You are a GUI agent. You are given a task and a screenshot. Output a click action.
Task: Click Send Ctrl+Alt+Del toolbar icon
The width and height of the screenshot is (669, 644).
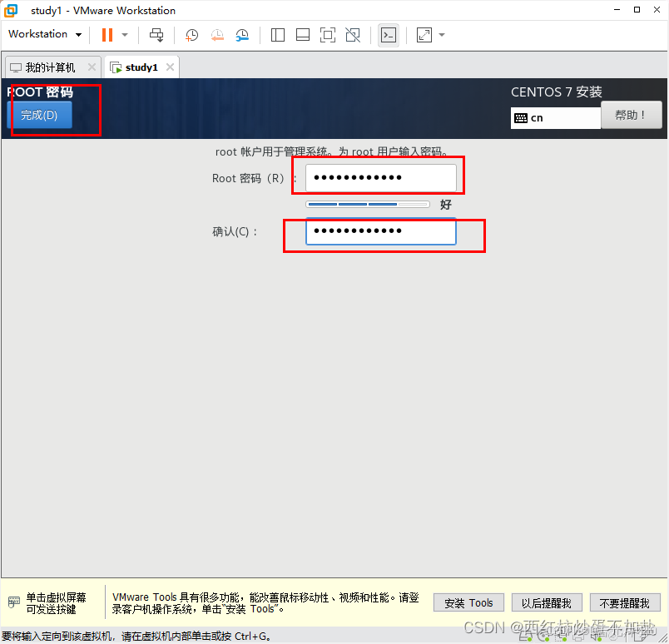pos(156,35)
